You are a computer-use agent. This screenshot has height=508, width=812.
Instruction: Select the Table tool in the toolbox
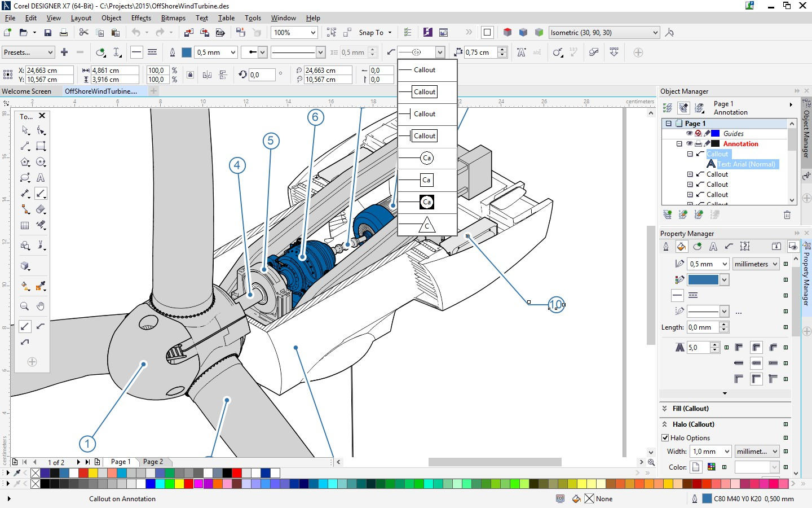pyautogui.click(x=25, y=225)
